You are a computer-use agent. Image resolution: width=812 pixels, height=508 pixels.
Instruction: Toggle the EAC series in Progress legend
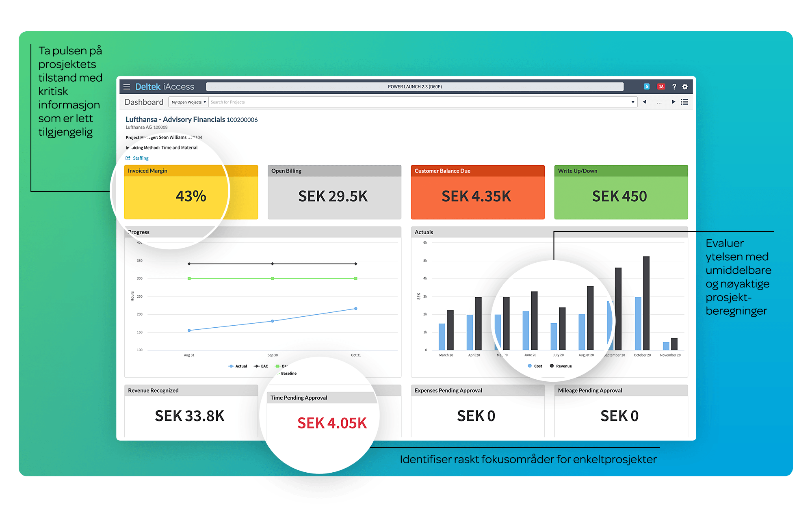pos(261,366)
